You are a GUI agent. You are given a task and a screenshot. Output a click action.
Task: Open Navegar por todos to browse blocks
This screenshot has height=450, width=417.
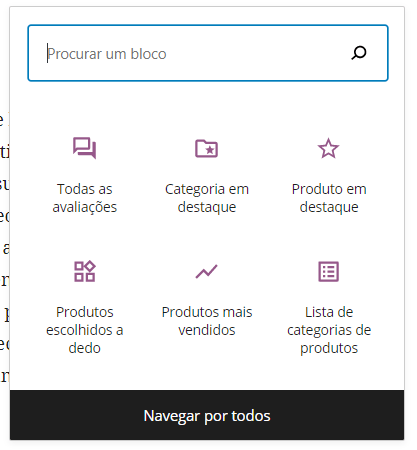pyautogui.click(x=207, y=415)
